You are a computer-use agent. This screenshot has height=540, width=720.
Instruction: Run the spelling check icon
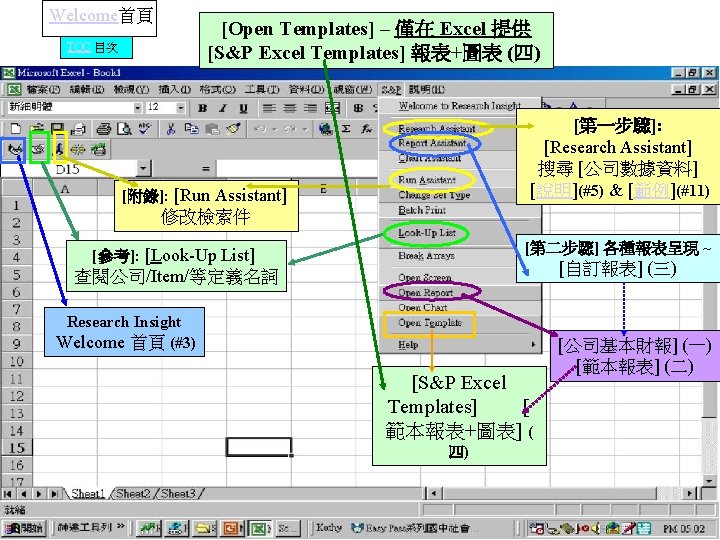click(145, 129)
